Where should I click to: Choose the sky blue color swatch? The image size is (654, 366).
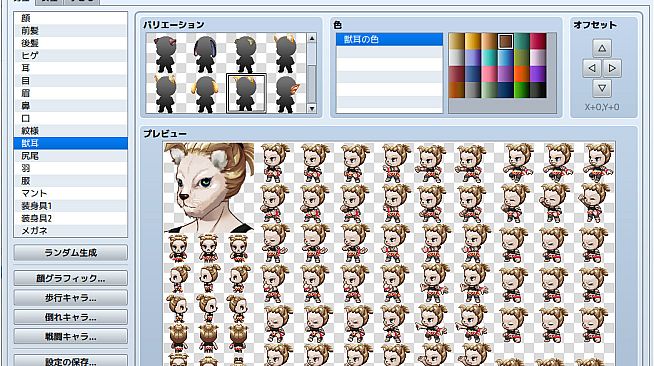click(506, 58)
